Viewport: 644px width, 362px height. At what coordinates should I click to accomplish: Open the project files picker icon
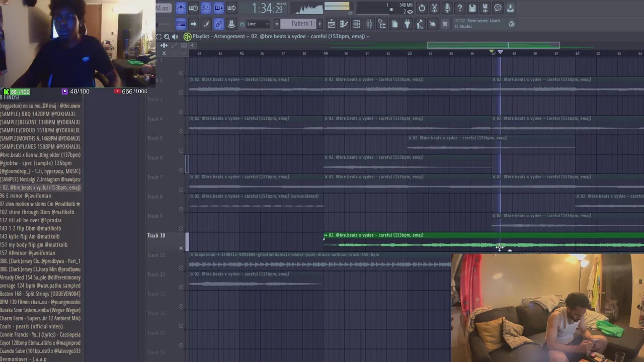tap(395, 24)
